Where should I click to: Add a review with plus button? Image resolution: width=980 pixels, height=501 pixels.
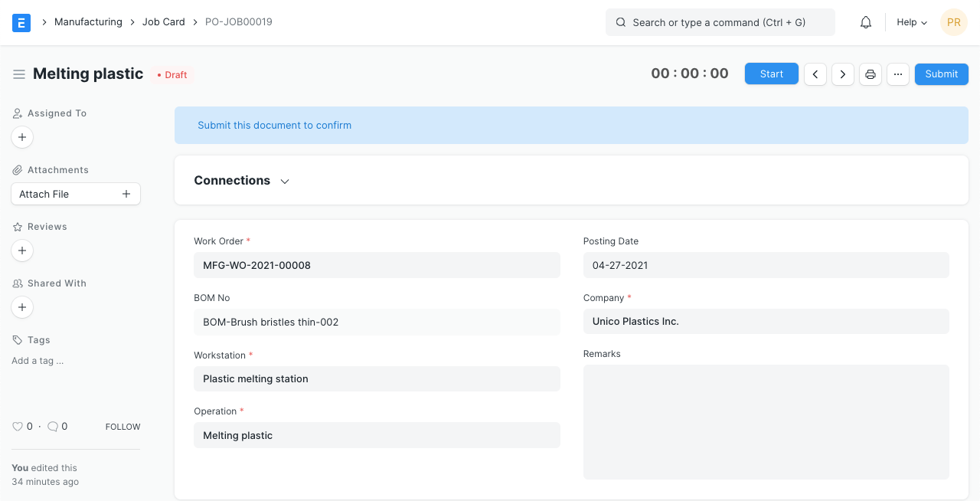tap(22, 250)
